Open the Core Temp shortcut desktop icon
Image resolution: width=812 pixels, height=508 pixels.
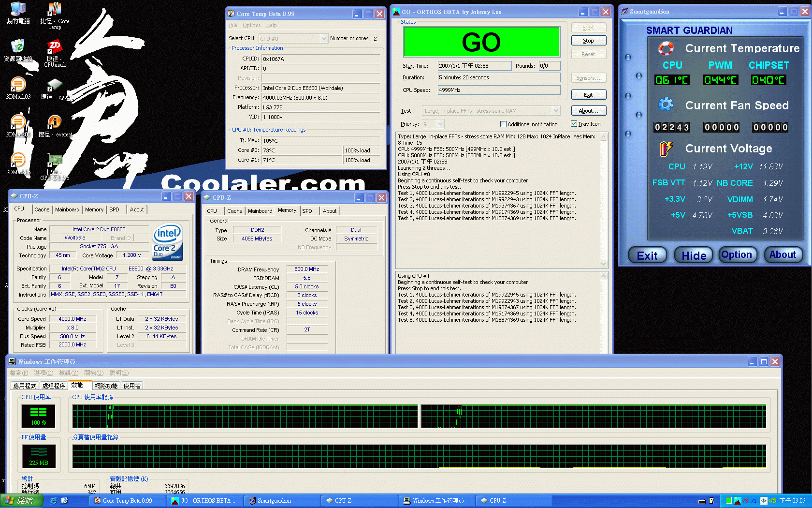point(55,9)
